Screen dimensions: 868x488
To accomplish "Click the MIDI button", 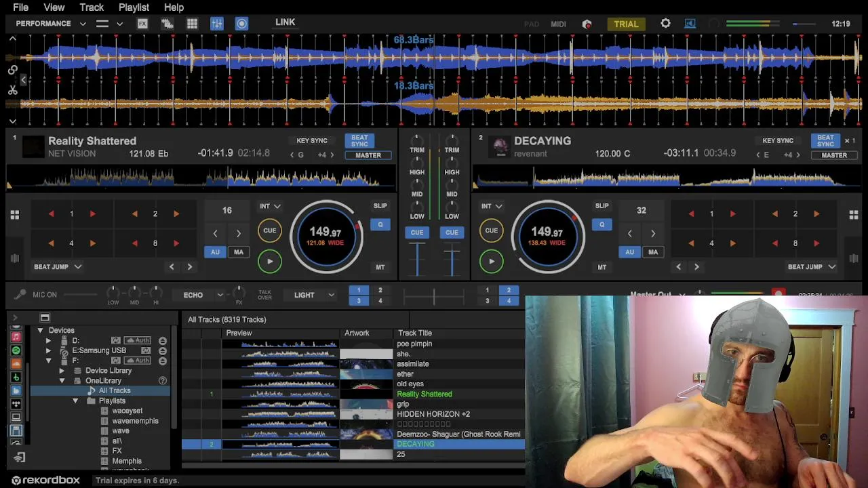I will pos(558,24).
